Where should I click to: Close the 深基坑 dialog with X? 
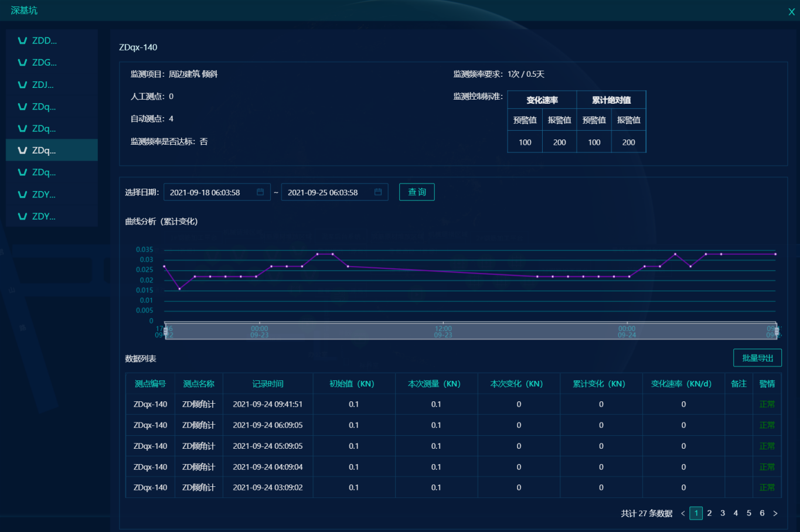(791, 12)
